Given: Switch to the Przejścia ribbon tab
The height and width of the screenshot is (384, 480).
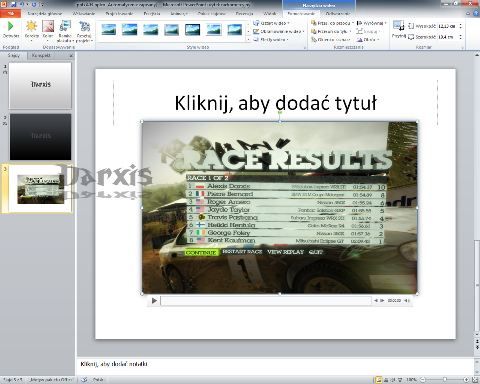Looking at the screenshot, I should (x=152, y=14).
